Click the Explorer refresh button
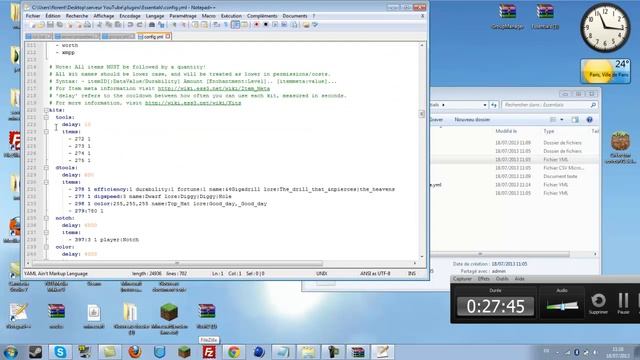This screenshot has width=640, height=360. (x=493, y=105)
